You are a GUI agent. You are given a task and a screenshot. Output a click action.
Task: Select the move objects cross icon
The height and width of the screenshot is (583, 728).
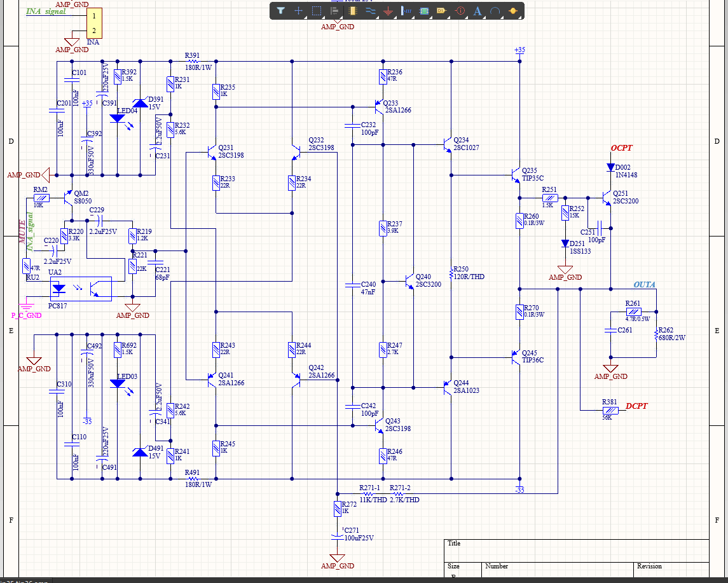click(298, 11)
